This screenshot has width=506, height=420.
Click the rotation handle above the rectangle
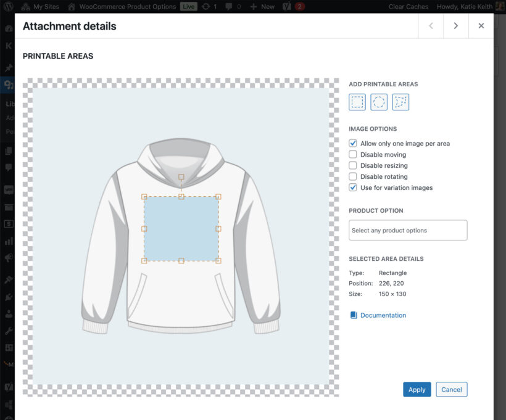181,177
